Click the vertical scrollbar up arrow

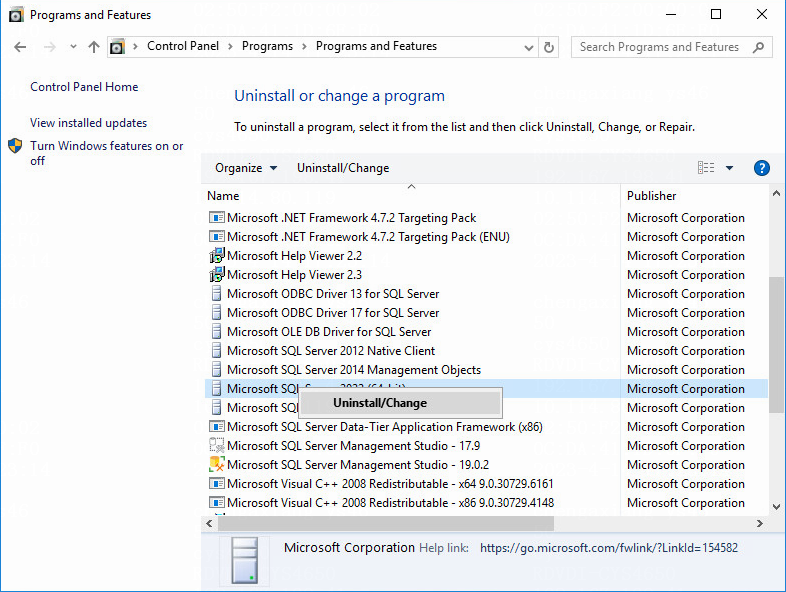pyautogui.click(x=776, y=193)
